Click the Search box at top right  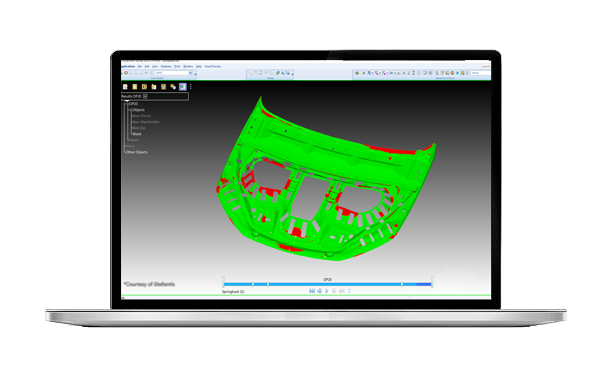pos(486,66)
